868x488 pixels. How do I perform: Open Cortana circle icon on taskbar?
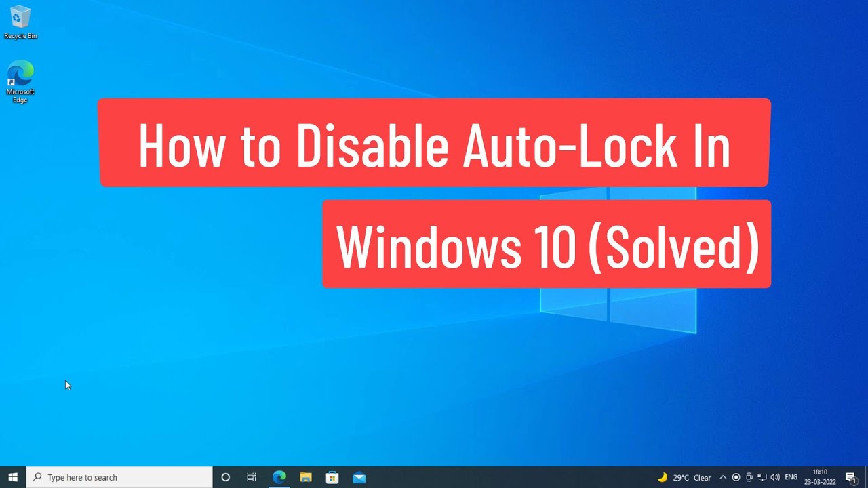226,477
